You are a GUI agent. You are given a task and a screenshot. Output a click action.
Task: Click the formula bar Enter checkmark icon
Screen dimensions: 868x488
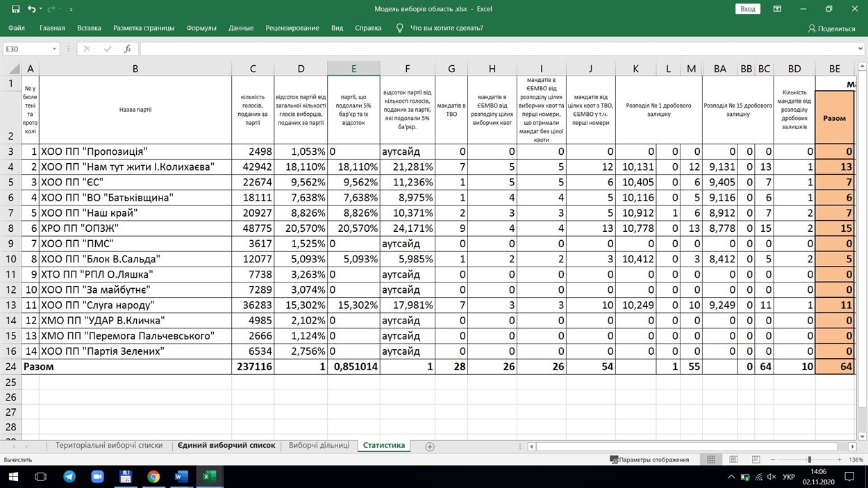coord(107,49)
